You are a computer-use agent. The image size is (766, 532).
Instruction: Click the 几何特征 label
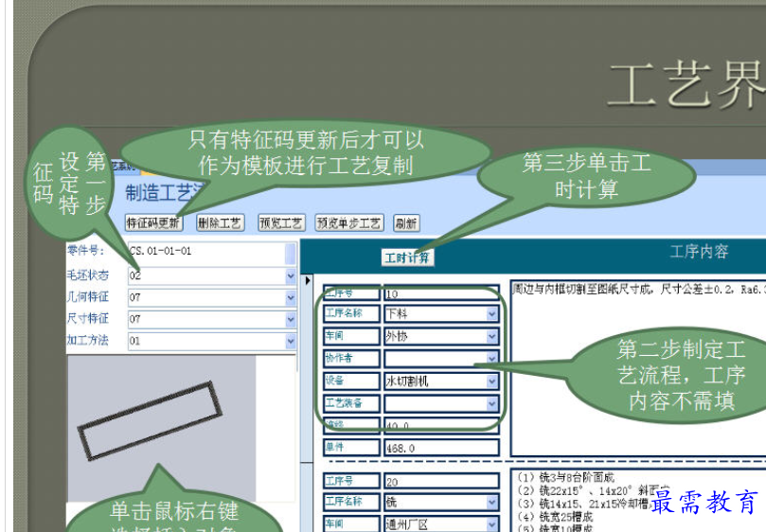87,297
